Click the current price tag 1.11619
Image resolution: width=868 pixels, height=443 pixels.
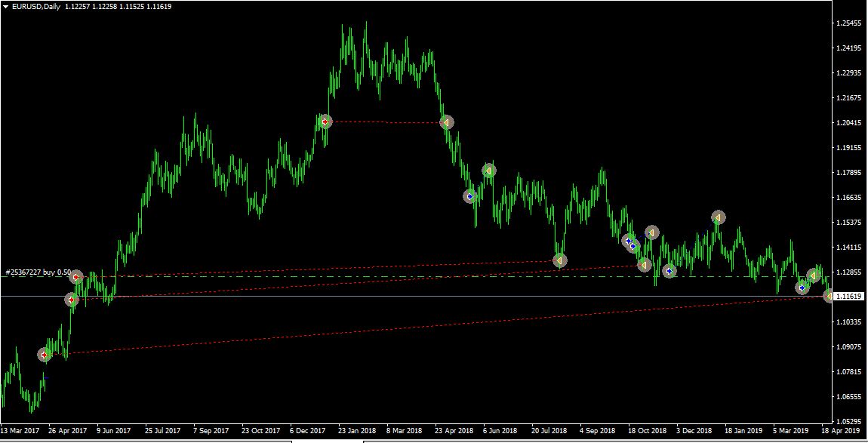849,297
